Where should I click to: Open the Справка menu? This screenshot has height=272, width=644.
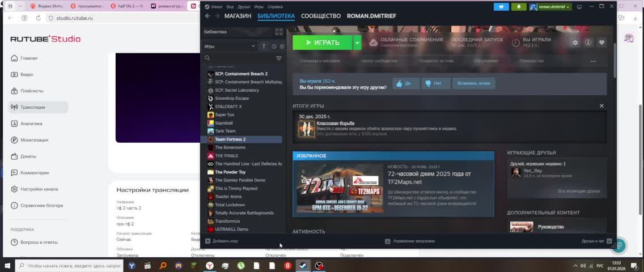pos(275,7)
